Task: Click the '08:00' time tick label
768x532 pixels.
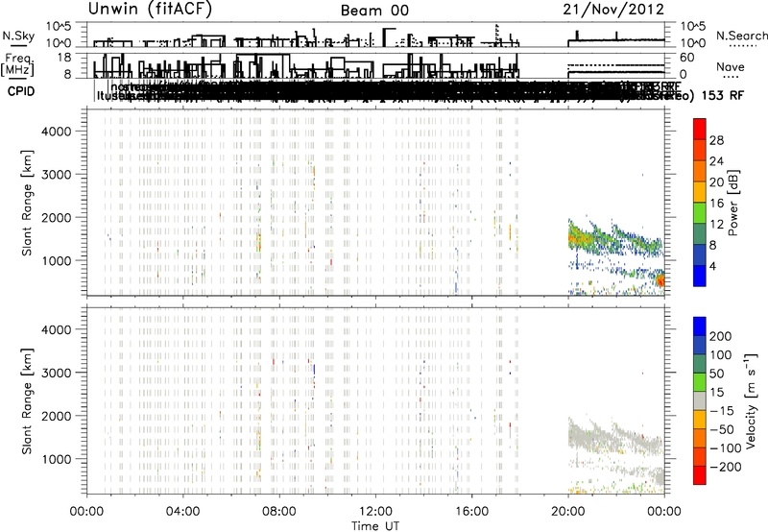Action: pyautogui.click(x=279, y=512)
